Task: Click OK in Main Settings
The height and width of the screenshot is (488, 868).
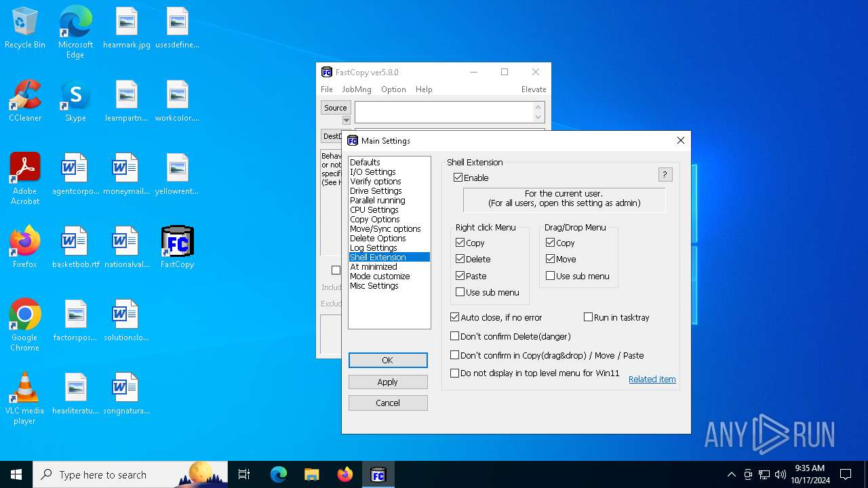Action: click(388, 361)
